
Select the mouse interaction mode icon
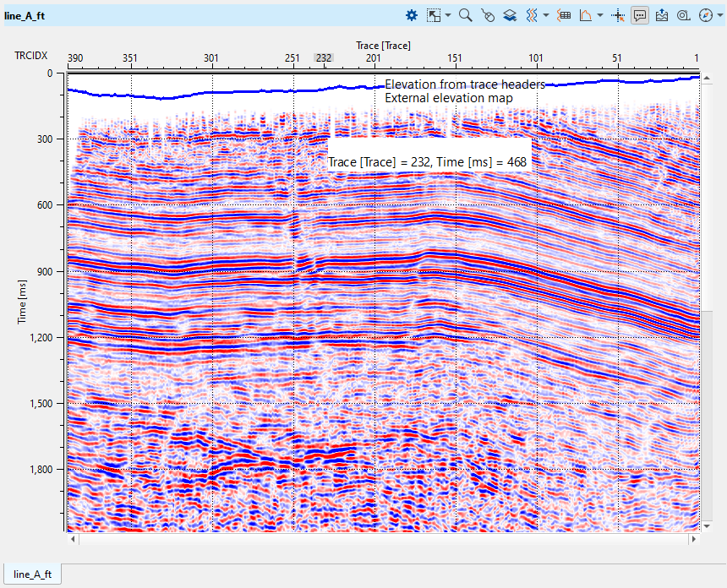(487, 15)
